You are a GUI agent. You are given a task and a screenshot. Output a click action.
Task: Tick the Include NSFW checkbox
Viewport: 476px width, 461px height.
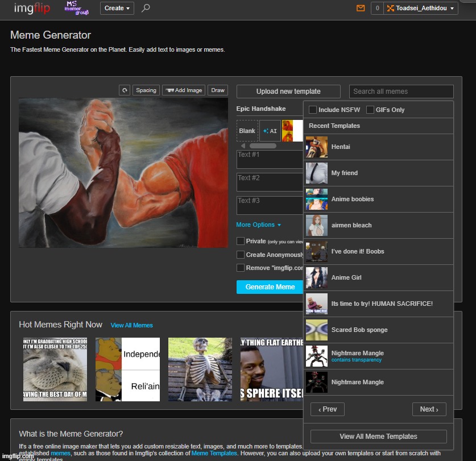313,110
